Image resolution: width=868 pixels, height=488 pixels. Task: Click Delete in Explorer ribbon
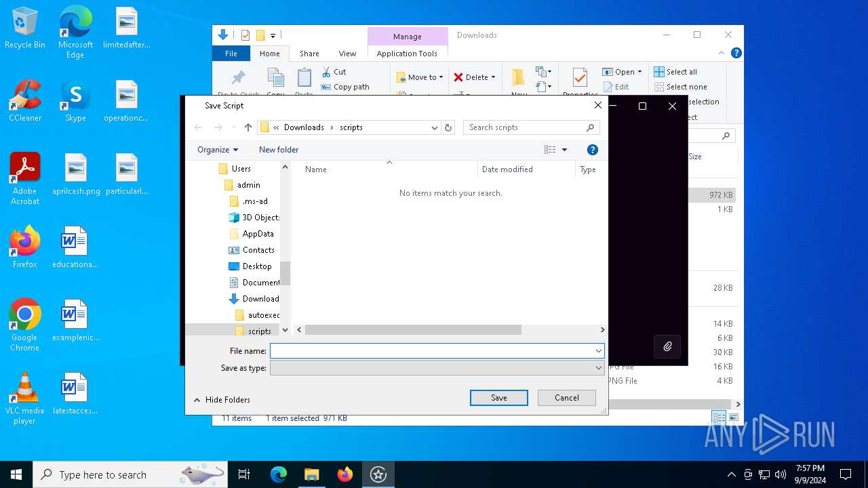click(475, 77)
